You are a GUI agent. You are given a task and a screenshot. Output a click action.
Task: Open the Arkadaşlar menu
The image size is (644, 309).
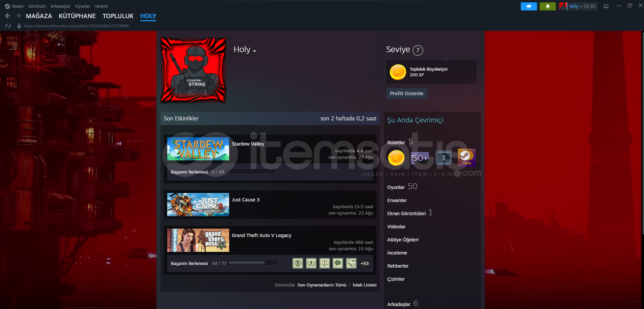pos(61,6)
